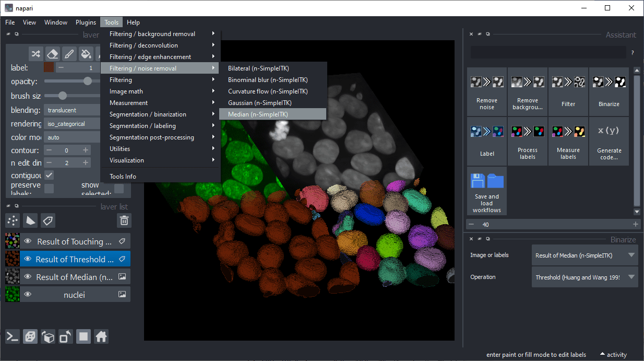The image size is (644, 361).
Task: Open the Plugins menu
Action: coord(86,22)
